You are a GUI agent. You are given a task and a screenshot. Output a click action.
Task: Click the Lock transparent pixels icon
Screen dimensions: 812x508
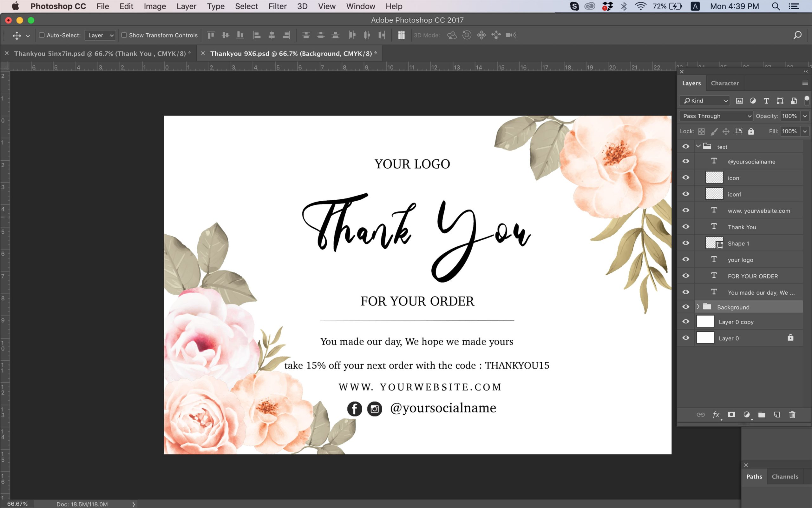coord(702,131)
